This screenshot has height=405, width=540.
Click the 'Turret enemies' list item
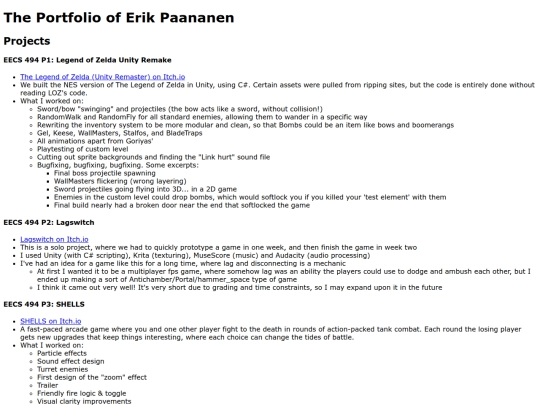point(63,369)
